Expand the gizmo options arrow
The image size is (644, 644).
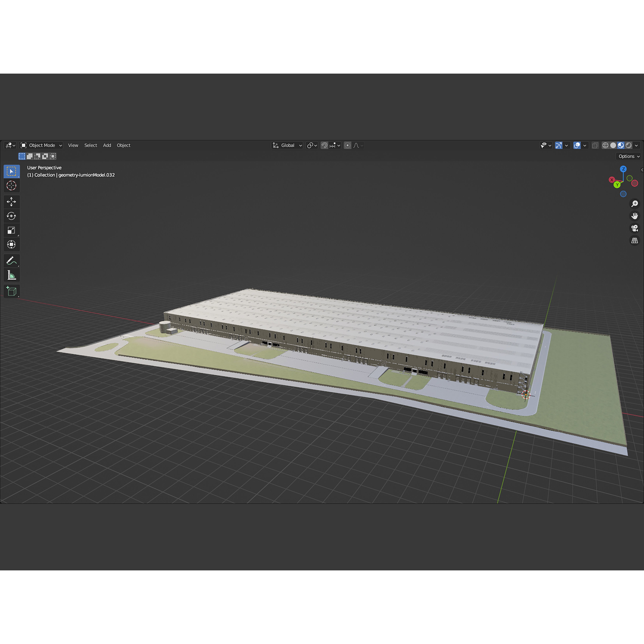(x=566, y=145)
